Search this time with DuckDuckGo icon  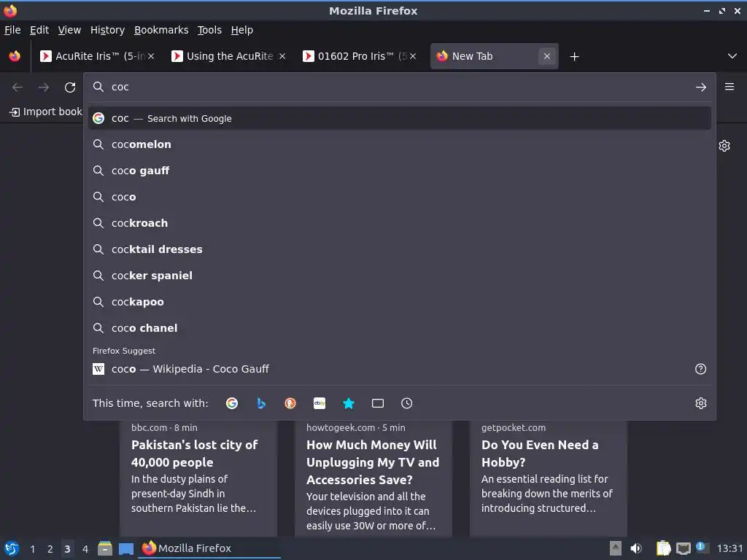tap(290, 403)
